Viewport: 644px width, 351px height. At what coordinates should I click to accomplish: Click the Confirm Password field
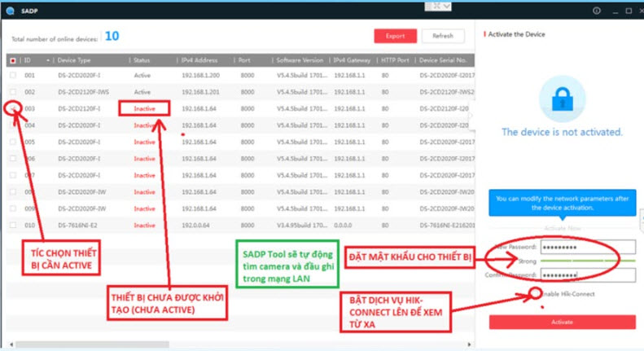(583, 275)
